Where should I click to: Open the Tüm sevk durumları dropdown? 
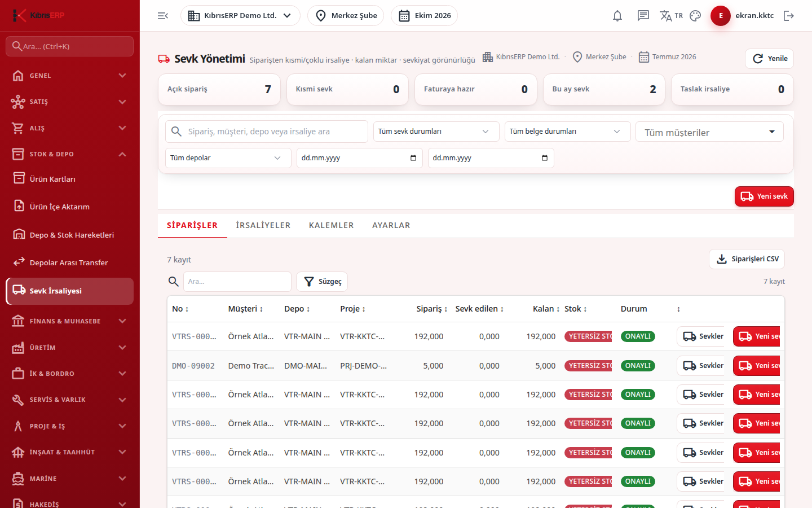[436, 132]
